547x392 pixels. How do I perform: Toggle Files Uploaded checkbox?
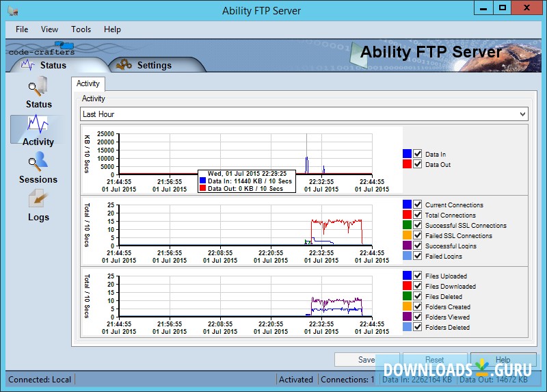pyautogui.click(x=418, y=276)
